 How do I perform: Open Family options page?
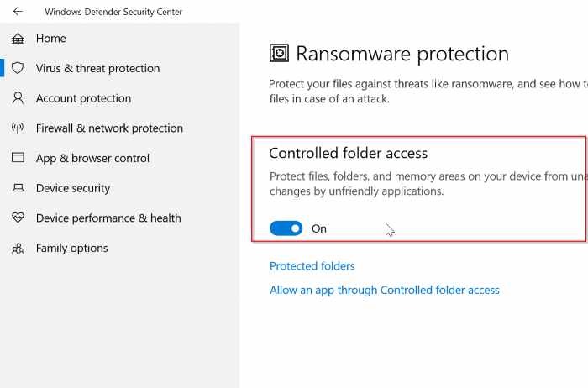71,249
